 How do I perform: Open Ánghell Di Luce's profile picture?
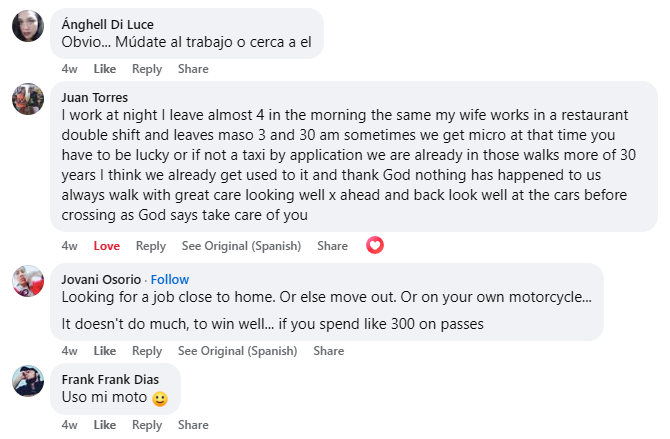(x=28, y=26)
